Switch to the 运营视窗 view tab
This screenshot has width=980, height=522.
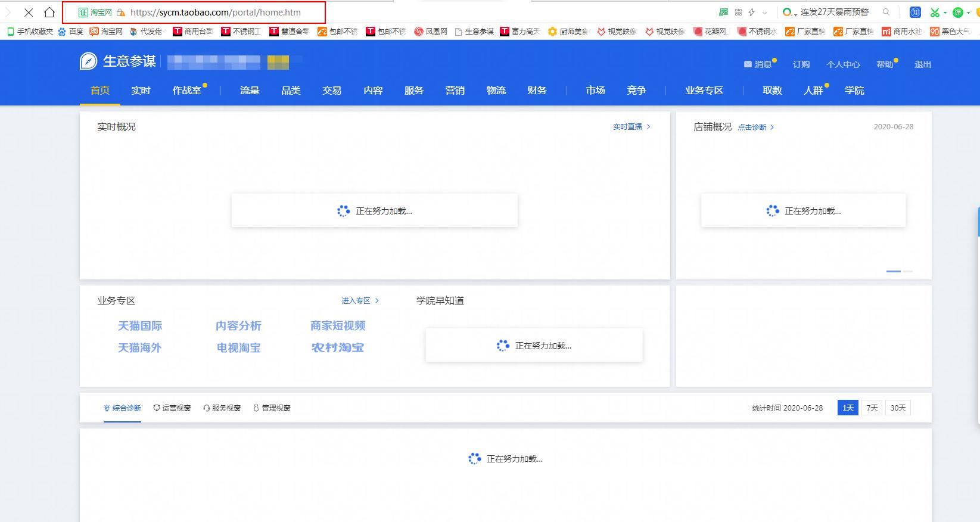[x=172, y=408]
